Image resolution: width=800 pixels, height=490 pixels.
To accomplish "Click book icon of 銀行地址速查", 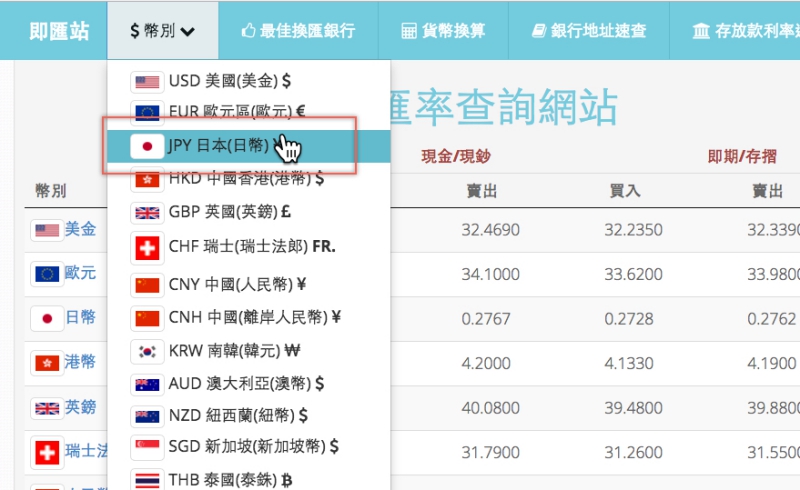I will [539, 31].
